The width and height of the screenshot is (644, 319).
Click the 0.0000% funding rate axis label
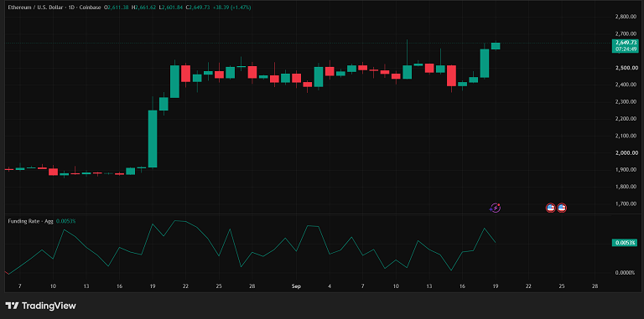[x=624, y=273]
